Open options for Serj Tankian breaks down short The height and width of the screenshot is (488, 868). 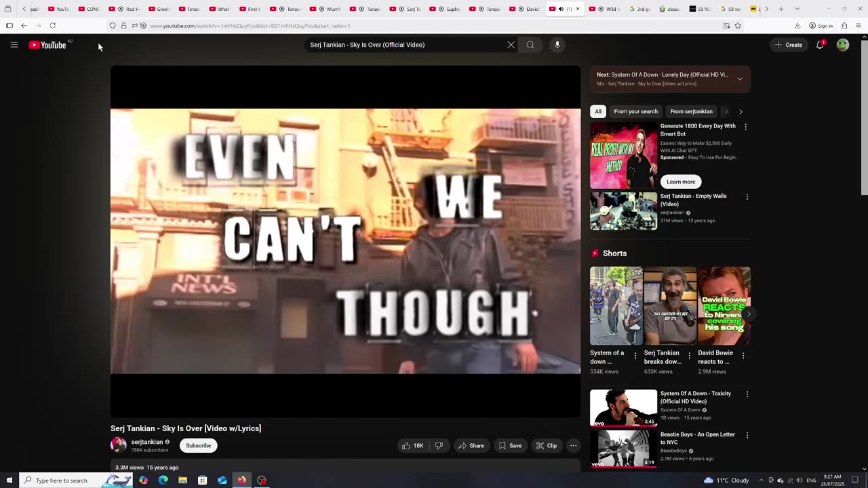pyautogui.click(x=690, y=355)
